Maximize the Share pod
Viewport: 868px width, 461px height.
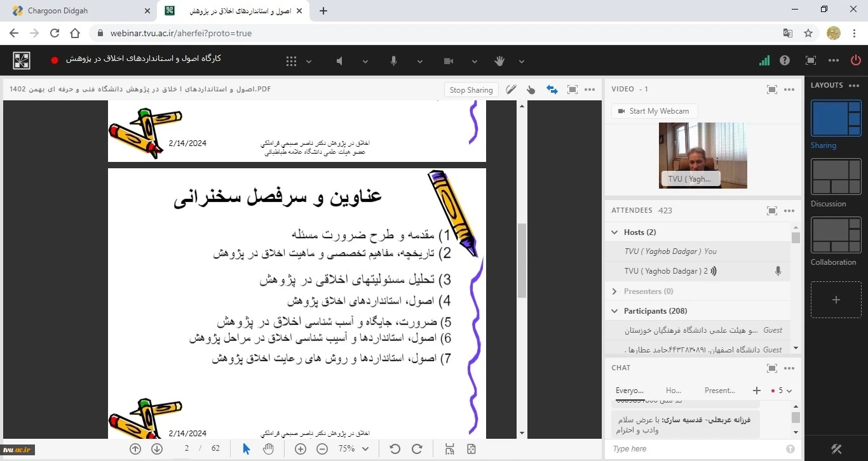click(x=573, y=90)
